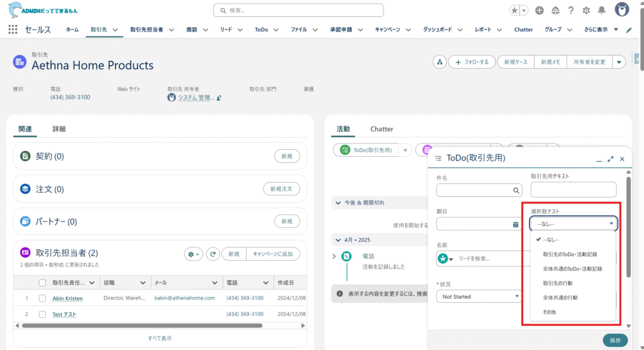Click the lead object icon in 名前 field
Viewport: 644px width, 350px height.
click(443, 258)
